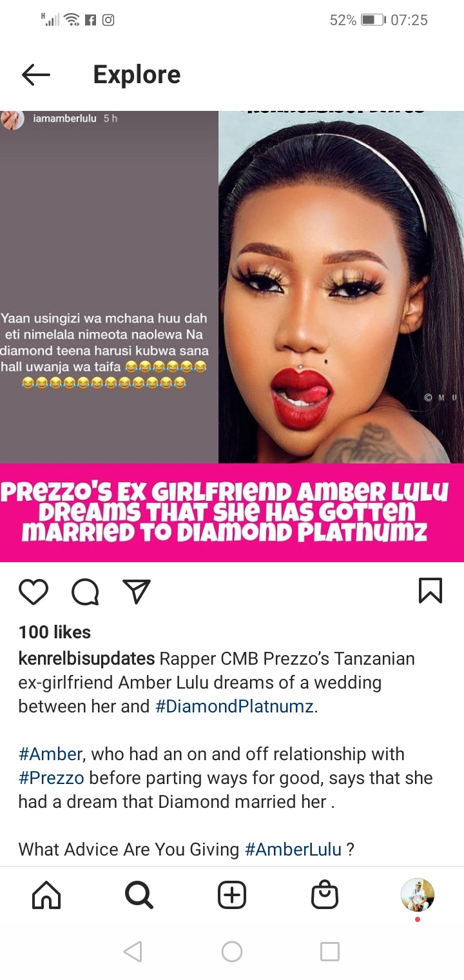Open the #AmberLulu hashtag
464x980 pixels.
click(x=293, y=850)
